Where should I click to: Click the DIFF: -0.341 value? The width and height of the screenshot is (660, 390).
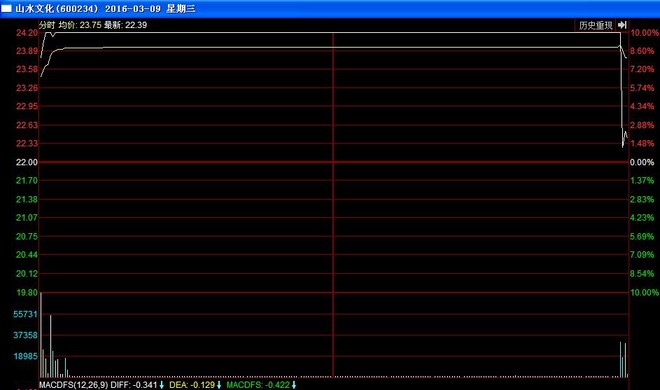pyautogui.click(x=134, y=385)
